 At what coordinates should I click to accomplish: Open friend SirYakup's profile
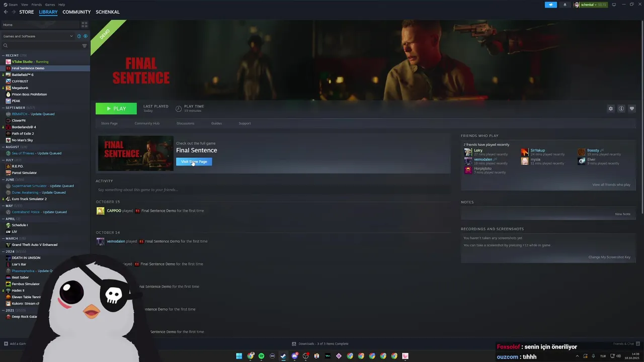point(537,150)
